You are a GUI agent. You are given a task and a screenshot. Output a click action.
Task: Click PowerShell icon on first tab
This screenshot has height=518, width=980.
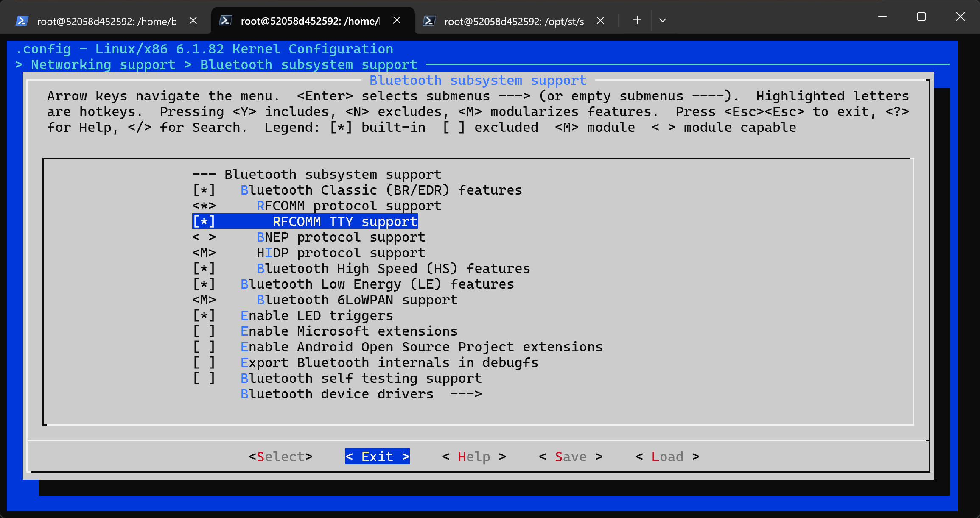coord(22,21)
